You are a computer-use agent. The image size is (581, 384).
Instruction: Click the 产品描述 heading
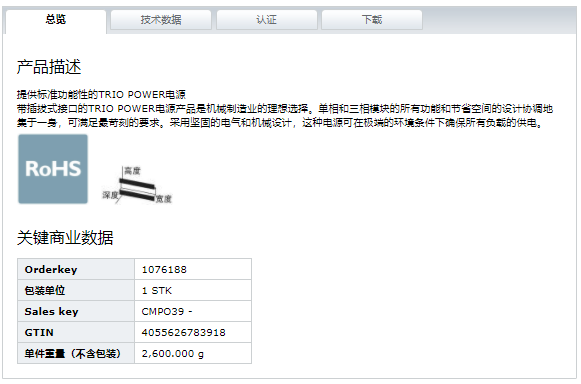[49, 67]
